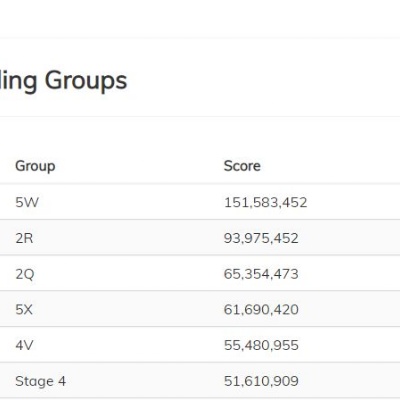Click the blank cell right of 65,354,473
The width and height of the screenshot is (400, 400).
tap(349, 273)
